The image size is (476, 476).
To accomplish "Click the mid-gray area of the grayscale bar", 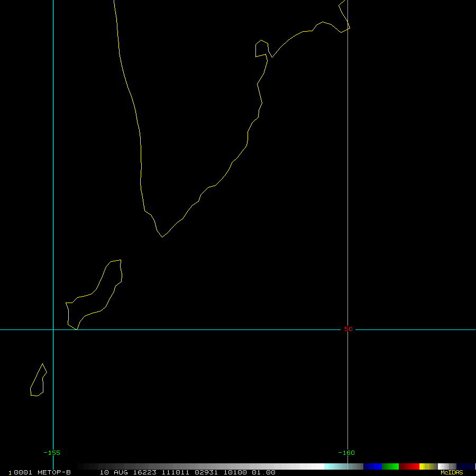I will point(200,466).
